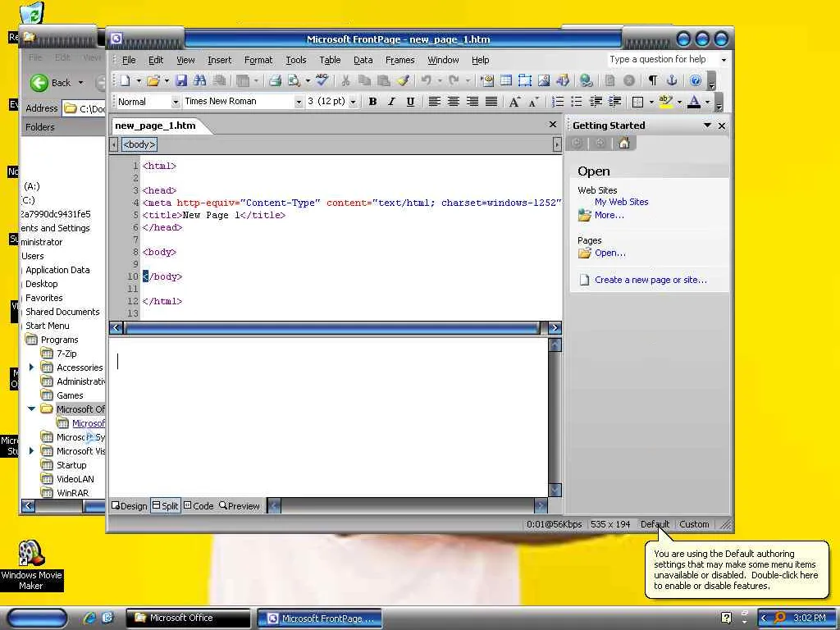840x630 pixels.
Task: Click Create a new page or site link
Action: (651, 280)
